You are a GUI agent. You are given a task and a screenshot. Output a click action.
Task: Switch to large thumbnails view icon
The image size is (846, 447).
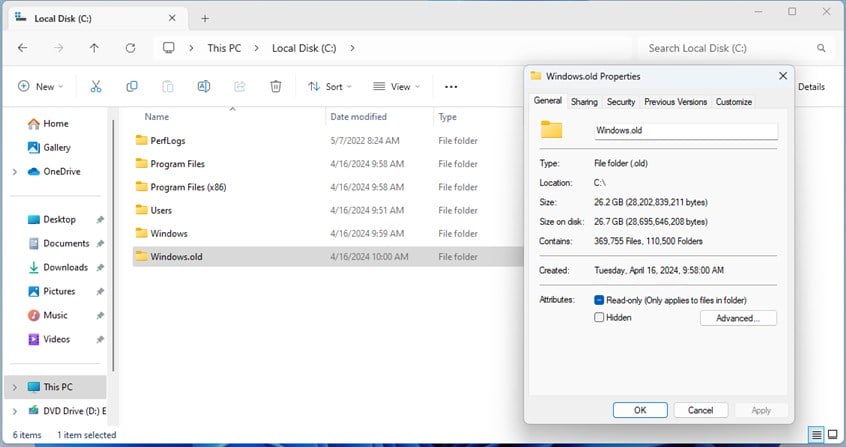(x=833, y=434)
